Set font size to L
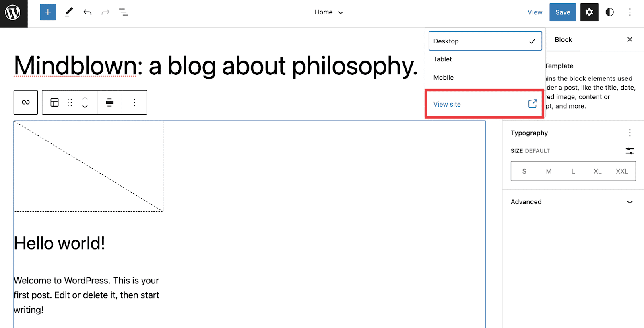The image size is (644, 328). point(573,171)
